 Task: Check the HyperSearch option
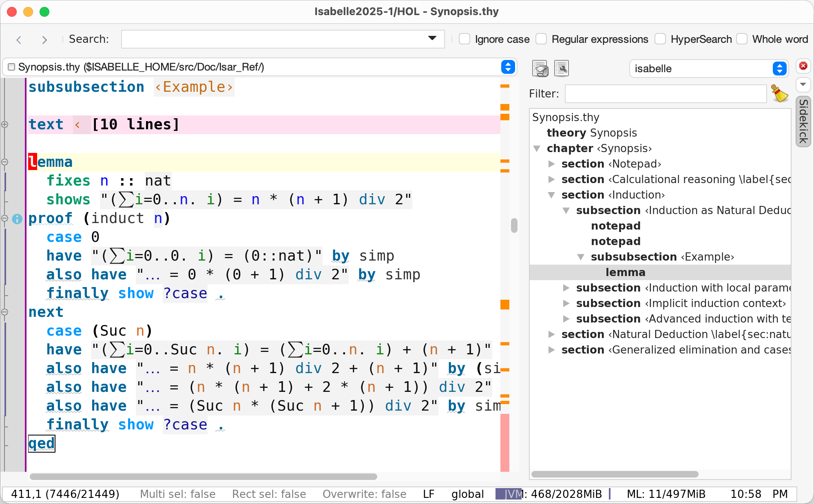click(x=660, y=39)
